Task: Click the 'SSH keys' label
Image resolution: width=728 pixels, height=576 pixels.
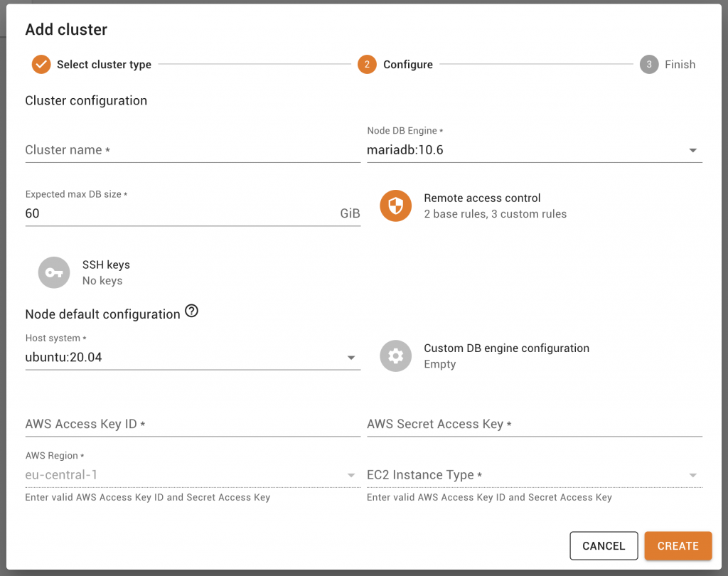Action: click(106, 265)
